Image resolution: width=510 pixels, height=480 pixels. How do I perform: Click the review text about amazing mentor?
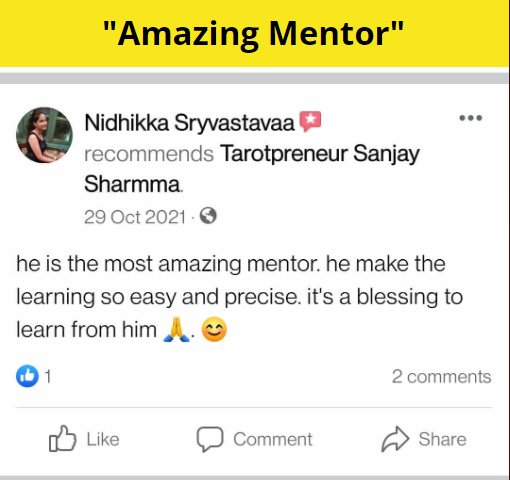point(239,297)
